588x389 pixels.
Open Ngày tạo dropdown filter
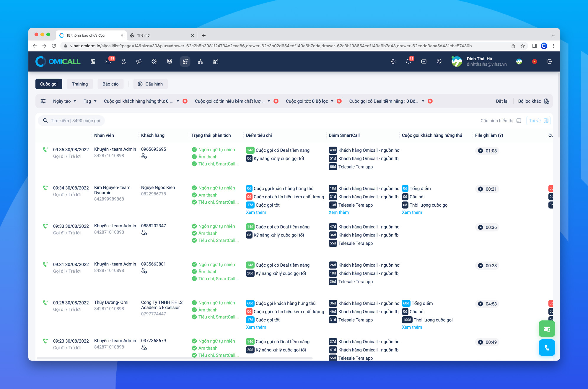point(65,101)
